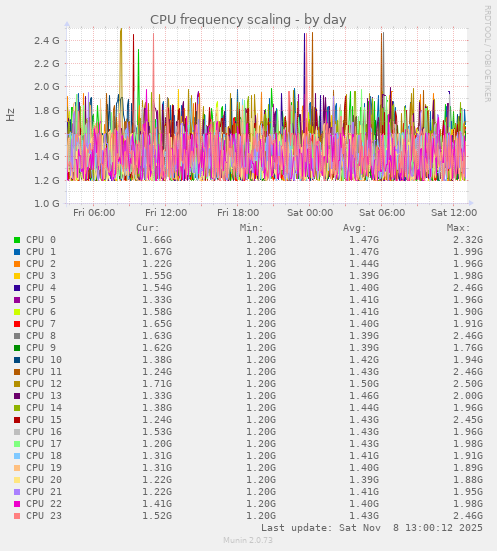Click the 'CPU 13' legend label
Viewport: 497px width, 551px height.
[44, 396]
